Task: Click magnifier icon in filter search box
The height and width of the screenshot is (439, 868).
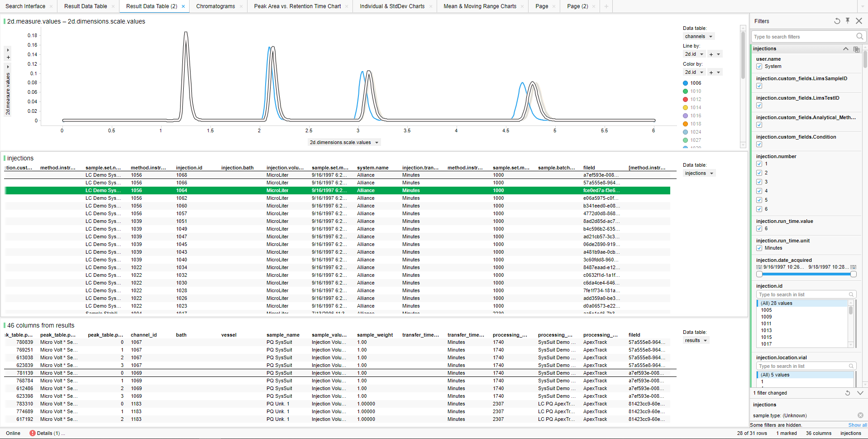Action: click(859, 37)
